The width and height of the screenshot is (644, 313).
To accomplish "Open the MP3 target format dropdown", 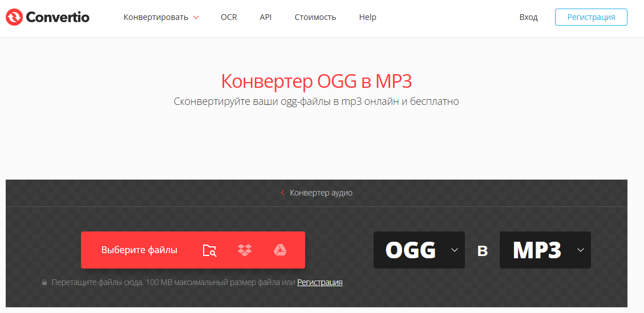I will click(x=545, y=250).
